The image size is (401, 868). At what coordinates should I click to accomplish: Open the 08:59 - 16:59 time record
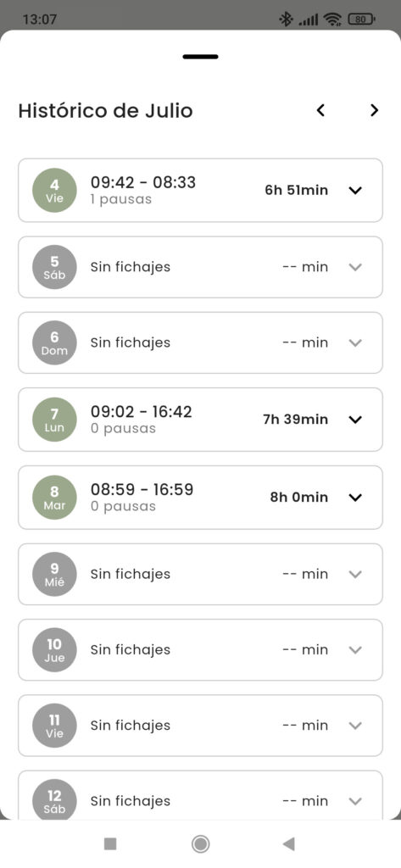click(x=200, y=497)
